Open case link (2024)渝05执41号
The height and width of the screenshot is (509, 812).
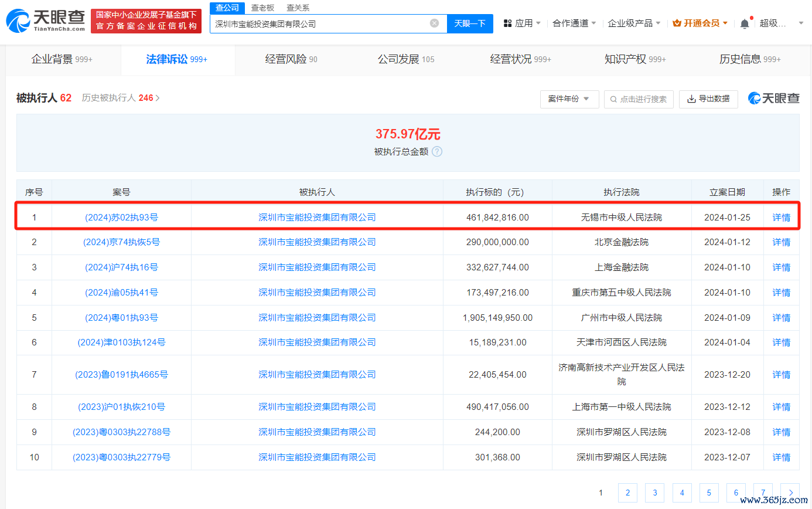click(121, 293)
